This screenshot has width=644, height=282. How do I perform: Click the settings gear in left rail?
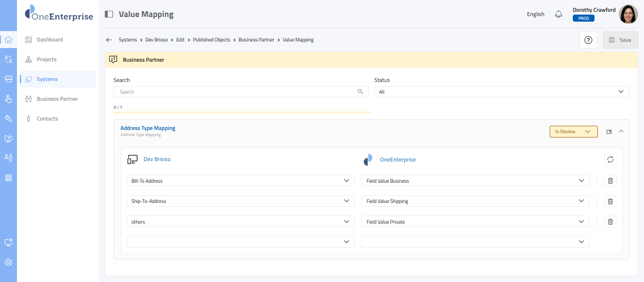pos(8,262)
